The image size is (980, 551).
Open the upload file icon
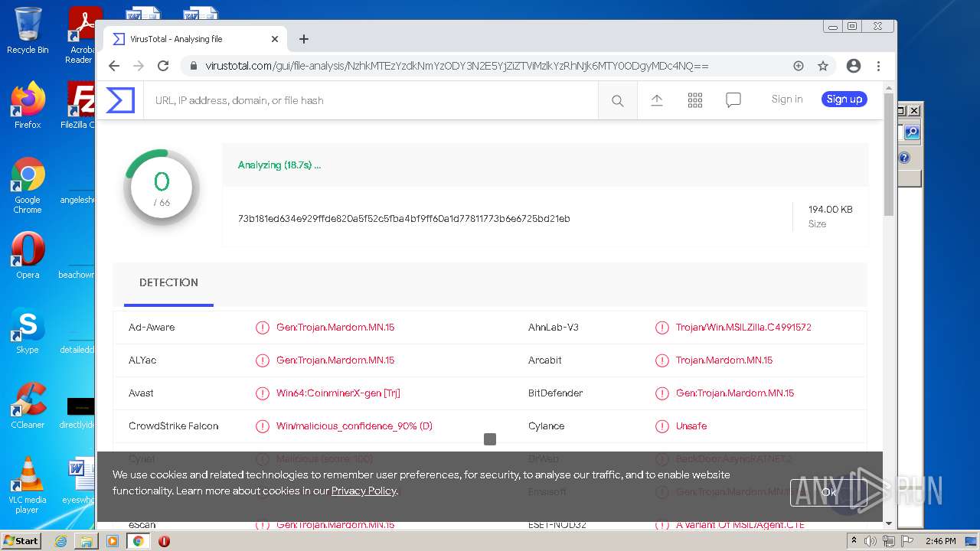[x=657, y=99]
